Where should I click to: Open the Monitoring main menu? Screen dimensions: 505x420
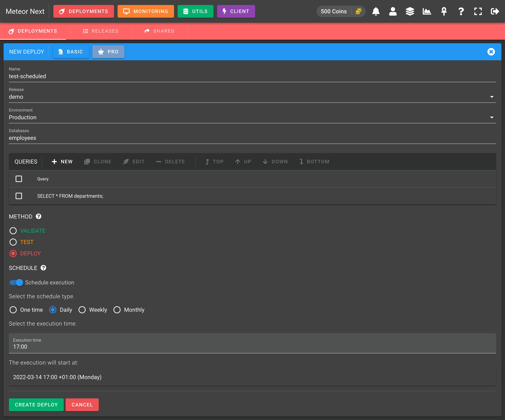point(146,11)
